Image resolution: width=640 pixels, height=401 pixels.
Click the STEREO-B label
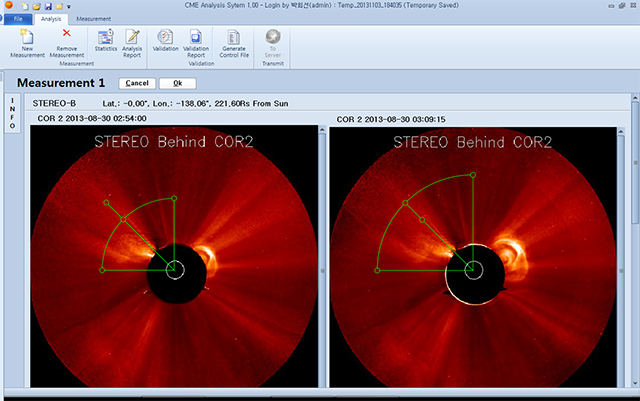tap(54, 104)
